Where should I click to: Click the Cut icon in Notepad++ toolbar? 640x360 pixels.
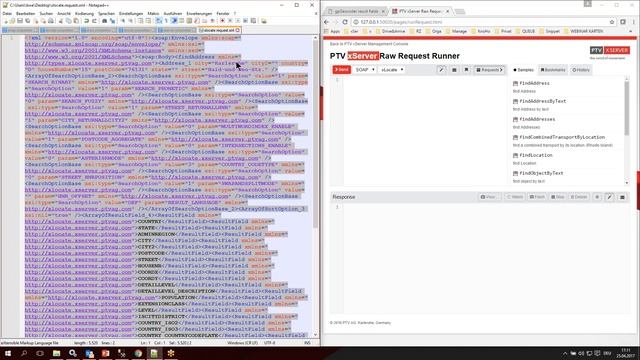click(61, 21)
